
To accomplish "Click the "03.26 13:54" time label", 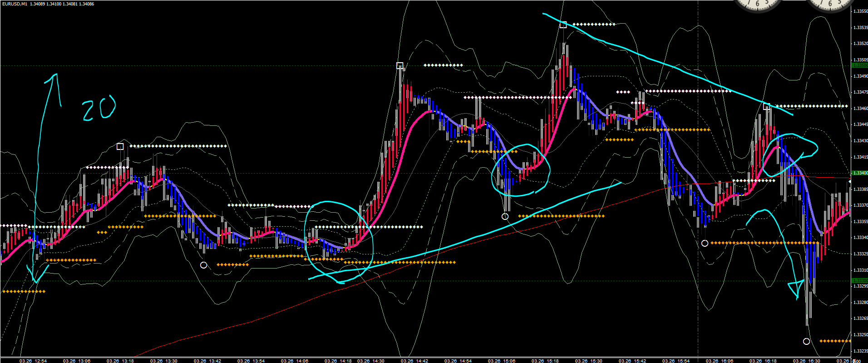I will pyautogui.click(x=251, y=361).
